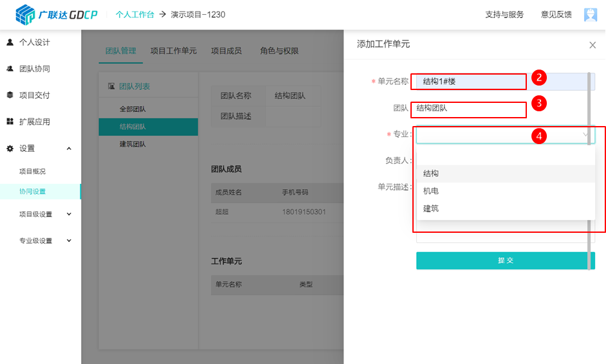
Task: Switch to the 项目工作单元 tab
Action: [174, 51]
